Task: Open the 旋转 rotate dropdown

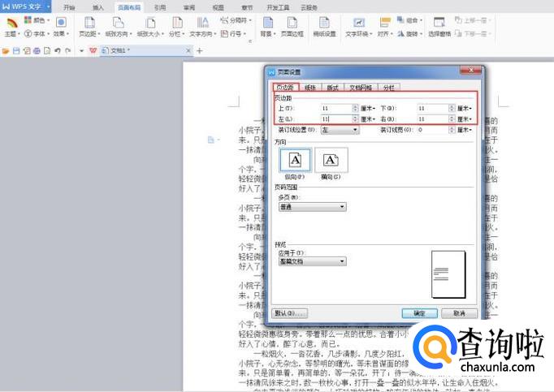Action: point(410,34)
